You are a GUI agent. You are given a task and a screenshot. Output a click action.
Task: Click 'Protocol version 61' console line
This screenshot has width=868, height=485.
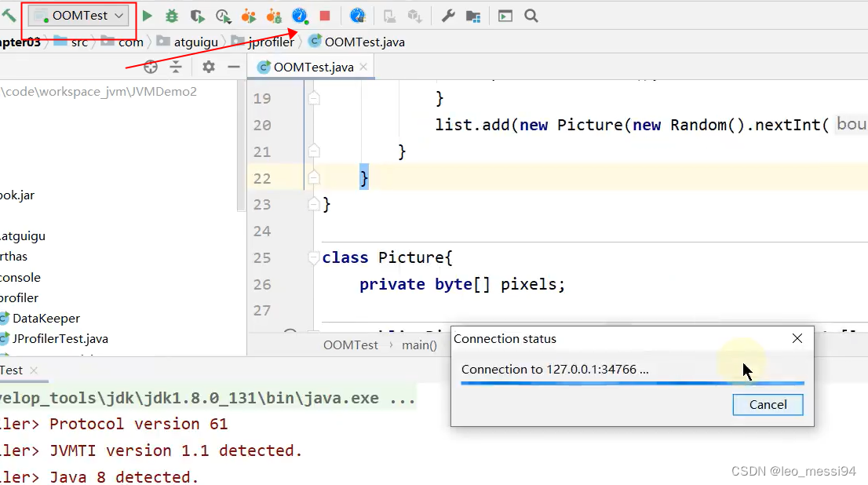point(138,424)
